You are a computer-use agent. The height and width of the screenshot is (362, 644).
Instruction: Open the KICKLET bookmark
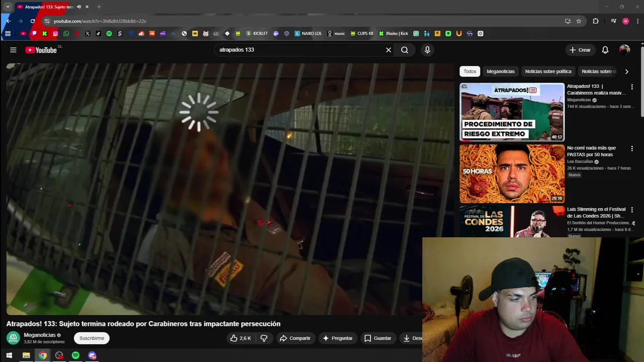pyautogui.click(x=257, y=34)
